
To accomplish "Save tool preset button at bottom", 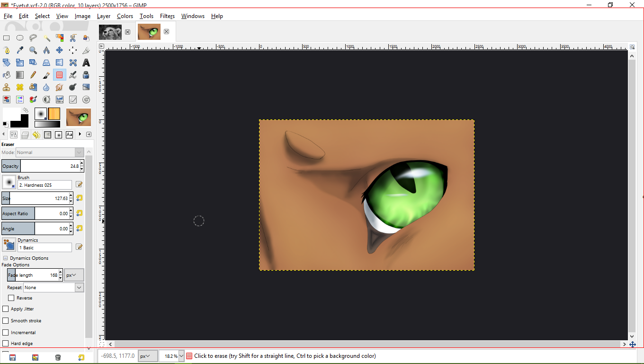I will [x=13, y=357].
